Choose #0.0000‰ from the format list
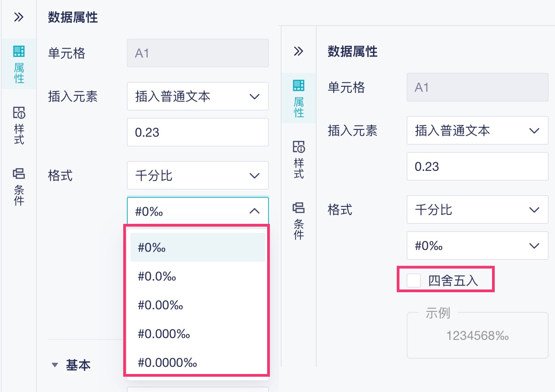 click(x=168, y=362)
